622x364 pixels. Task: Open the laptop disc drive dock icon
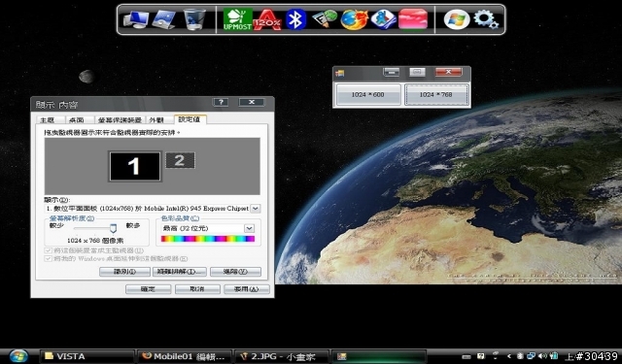coord(164,19)
